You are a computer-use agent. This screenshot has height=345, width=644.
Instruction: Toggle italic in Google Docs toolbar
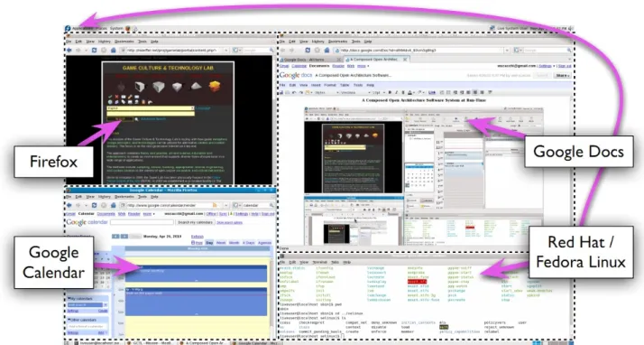coord(396,92)
